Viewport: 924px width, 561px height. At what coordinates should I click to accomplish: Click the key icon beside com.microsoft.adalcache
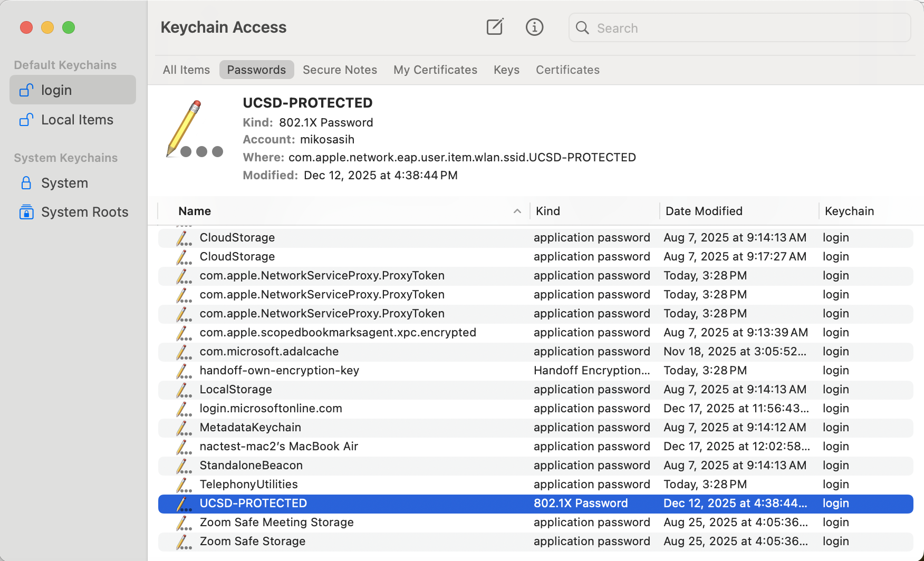click(x=184, y=352)
